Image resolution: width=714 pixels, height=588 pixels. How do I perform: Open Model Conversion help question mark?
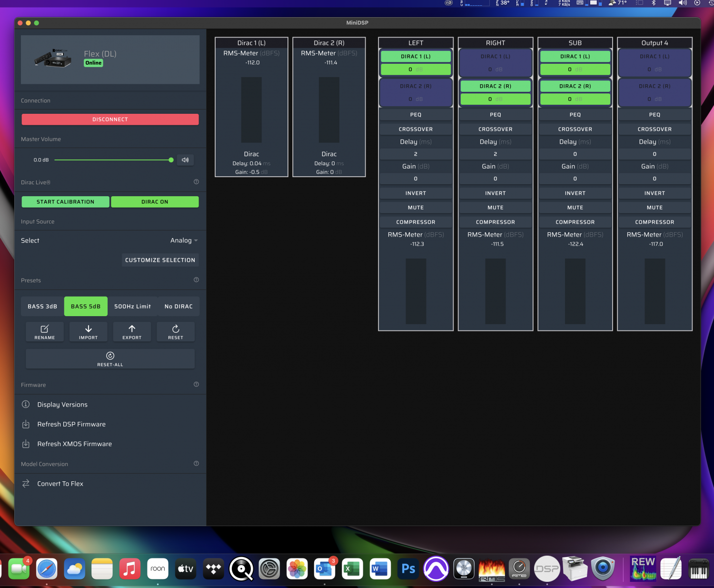coord(196,463)
